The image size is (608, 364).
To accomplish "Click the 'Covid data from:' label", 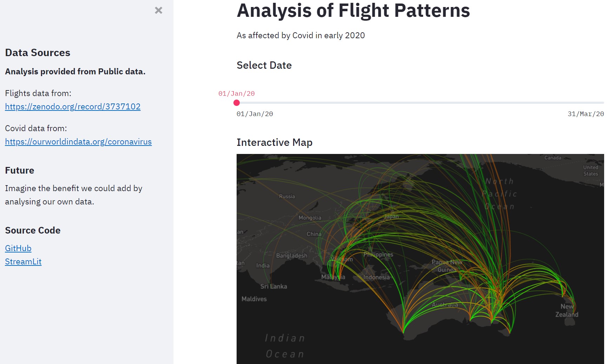I will coord(36,128).
